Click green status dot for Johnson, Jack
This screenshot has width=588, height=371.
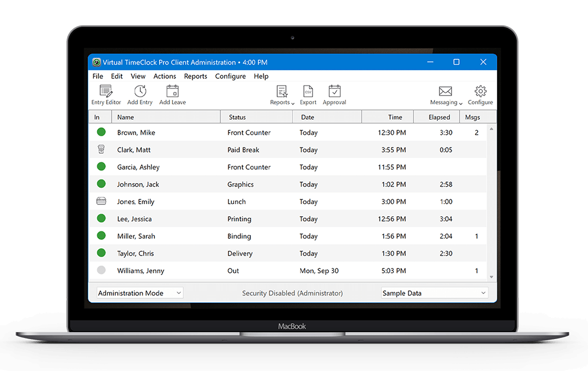point(101,184)
